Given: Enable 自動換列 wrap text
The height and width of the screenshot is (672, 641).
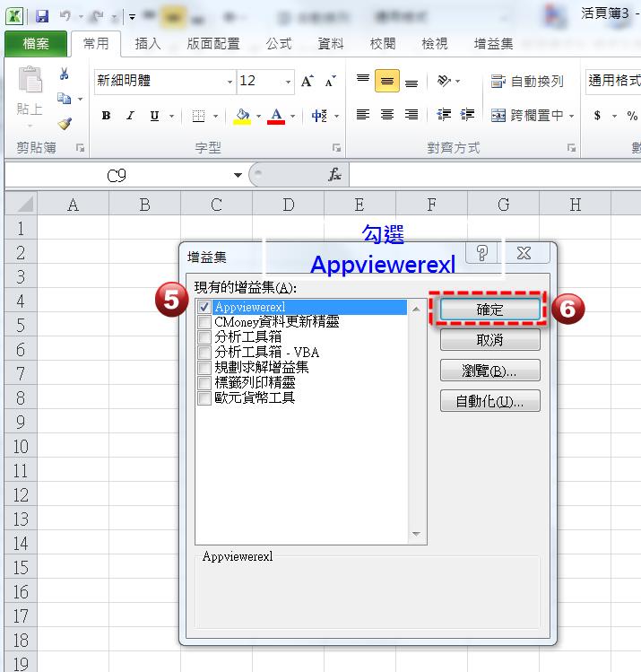Looking at the screenshot, I should [526, 81].
